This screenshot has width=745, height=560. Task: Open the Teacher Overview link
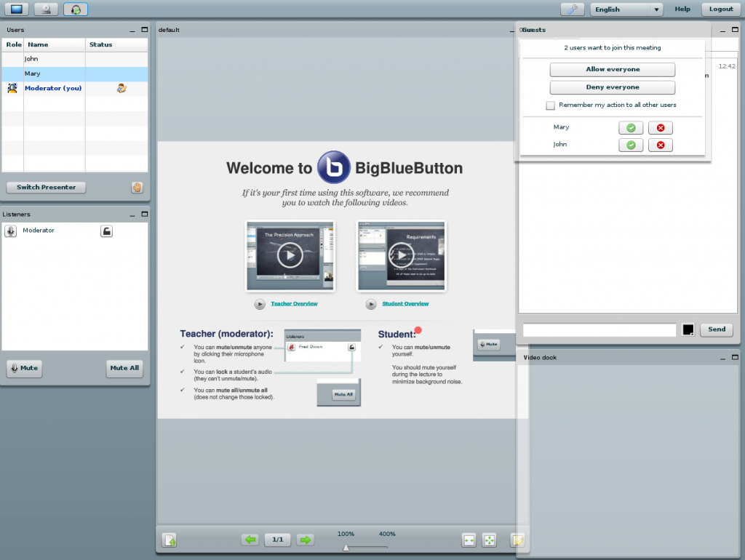click(x=294, y=304)
